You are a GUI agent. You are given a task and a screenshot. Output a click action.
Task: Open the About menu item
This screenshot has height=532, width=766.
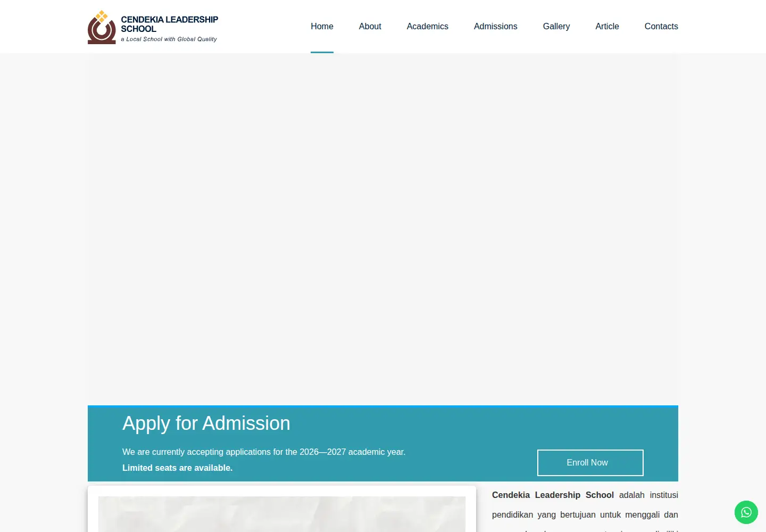[x=370, y=27]
